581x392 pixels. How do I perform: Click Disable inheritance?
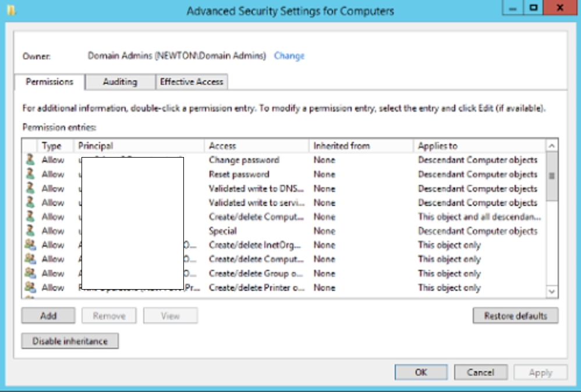(x=70, y=341)
